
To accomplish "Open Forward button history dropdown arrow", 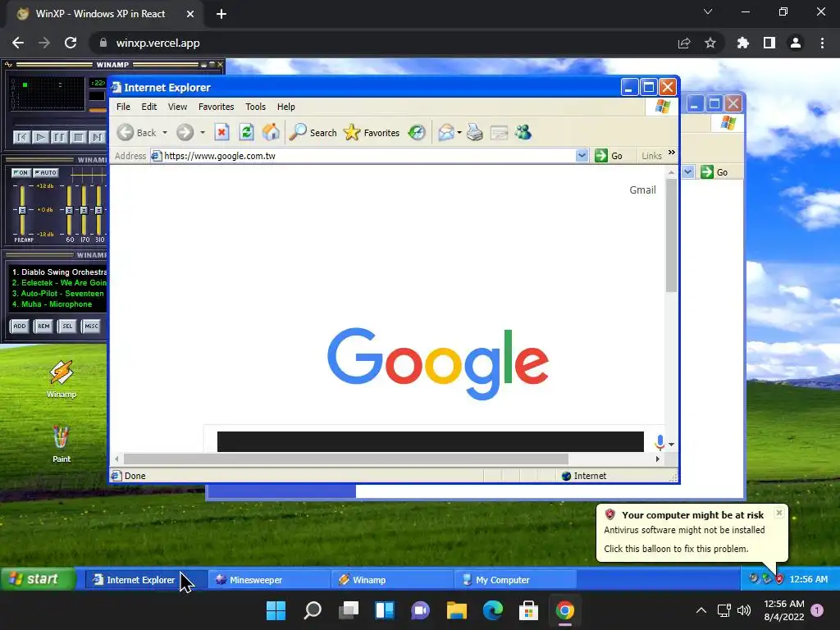I will (203, 132).
